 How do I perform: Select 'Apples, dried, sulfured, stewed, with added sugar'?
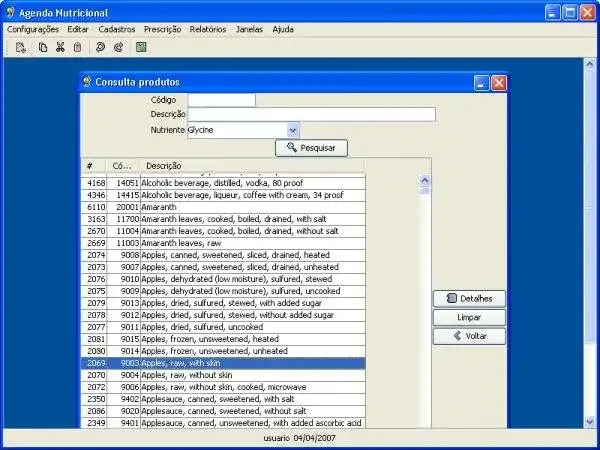pos(223,303)
